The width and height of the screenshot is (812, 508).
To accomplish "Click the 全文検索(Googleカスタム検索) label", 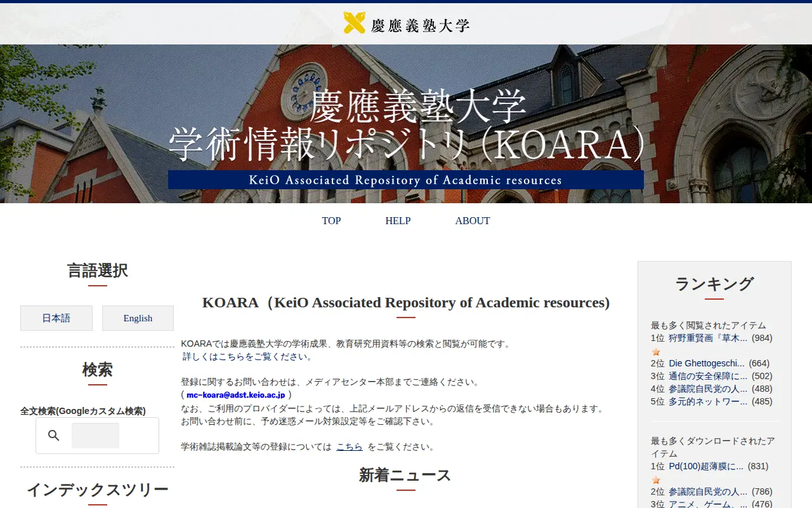I will (83, 411).
